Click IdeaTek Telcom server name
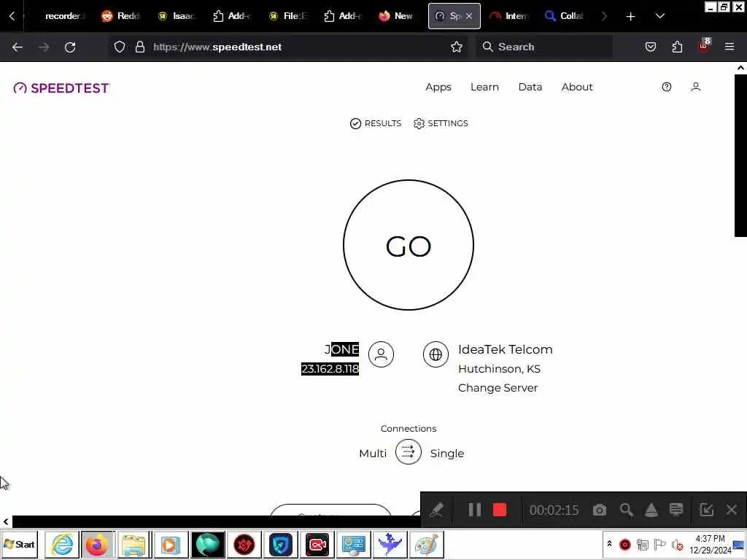Image resolution: width=747 pixels, height=560 pixels. tap(505, 349)
